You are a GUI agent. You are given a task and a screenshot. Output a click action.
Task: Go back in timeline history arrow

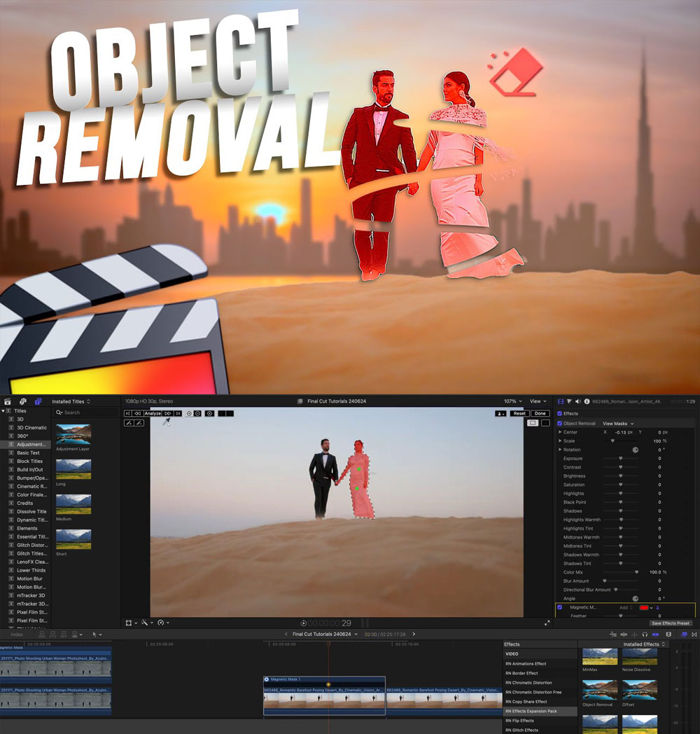286,634
